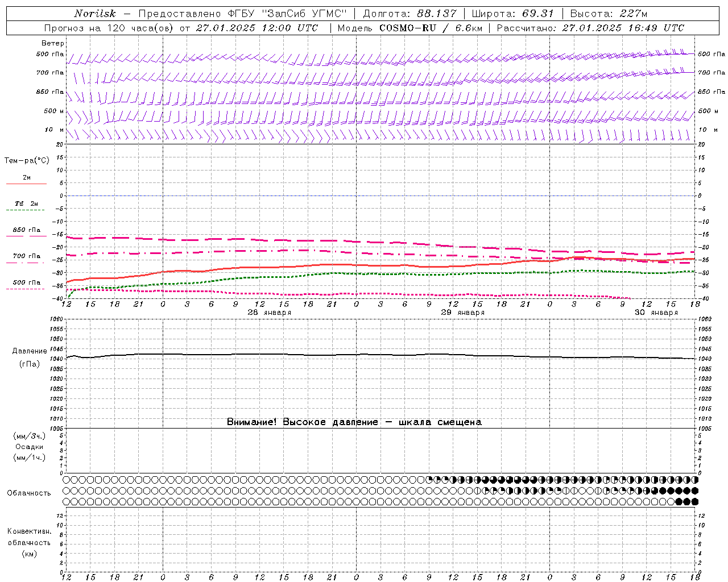Click the "29 января" date label

463,313
